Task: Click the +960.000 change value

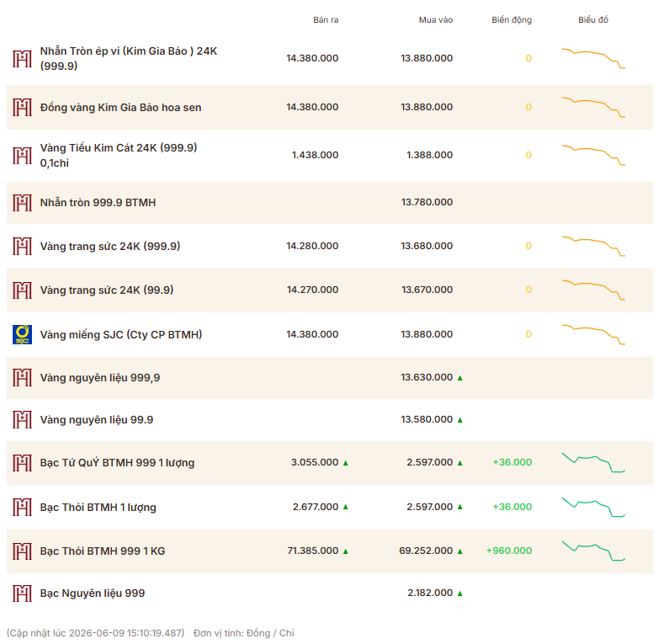Action: [x=508, y=551]
